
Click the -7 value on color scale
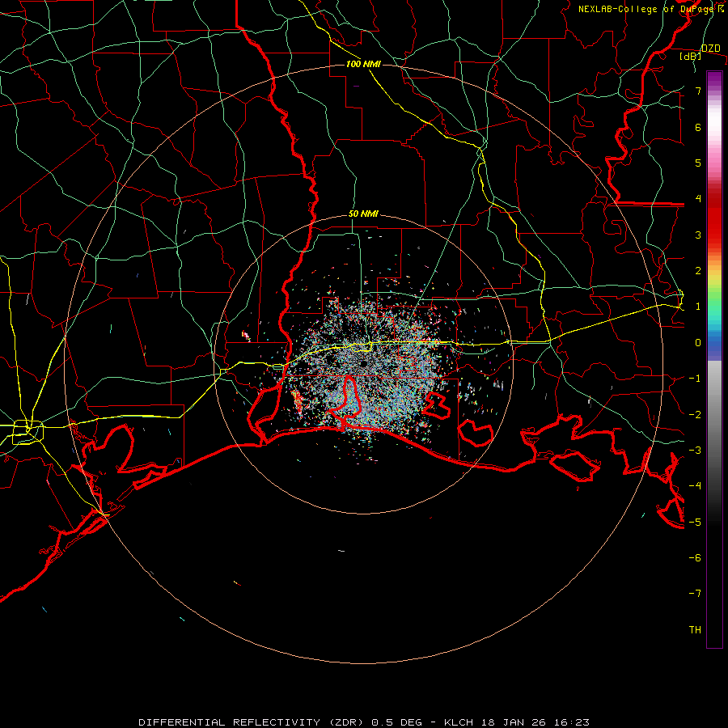[695, 594]
